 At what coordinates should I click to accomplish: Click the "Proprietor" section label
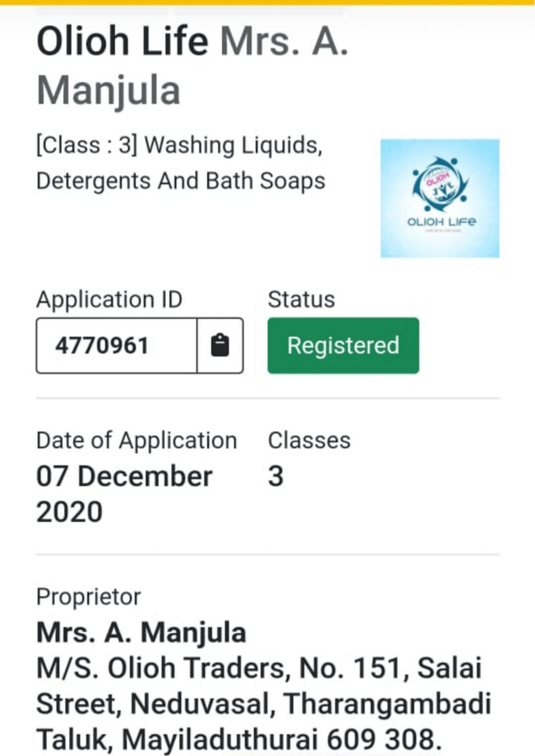click(89, 597)
